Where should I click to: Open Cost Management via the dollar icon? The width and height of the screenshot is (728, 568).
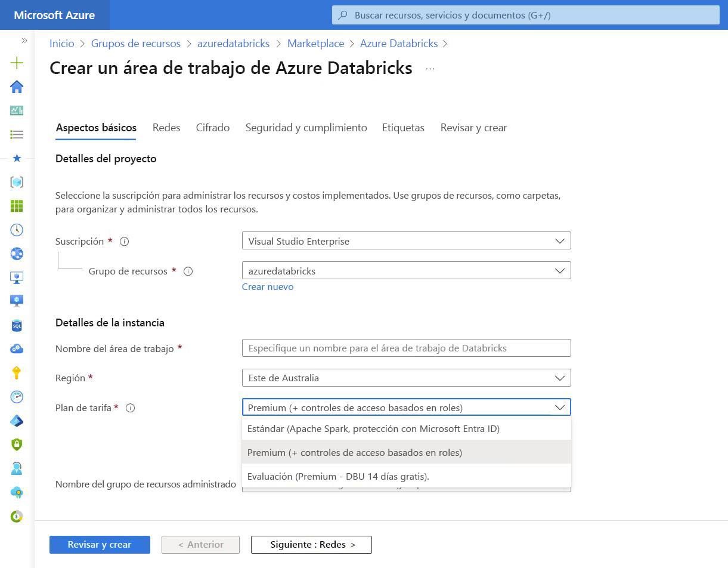17,516
